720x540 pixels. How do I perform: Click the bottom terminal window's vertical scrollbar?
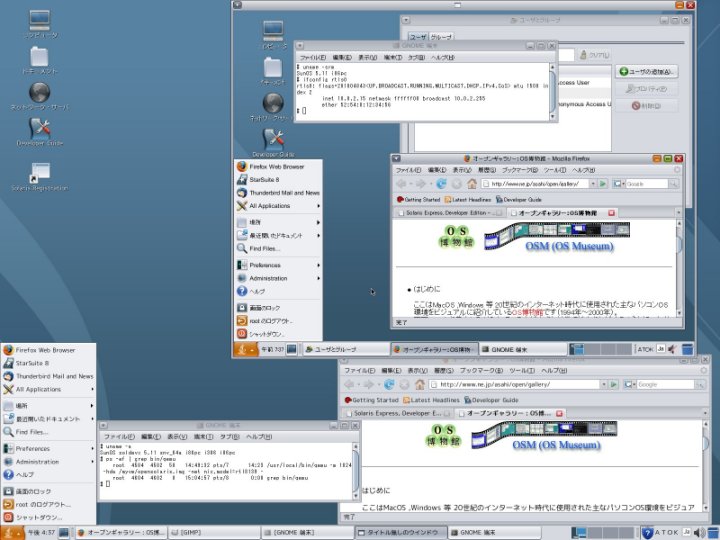click(355, 471)
